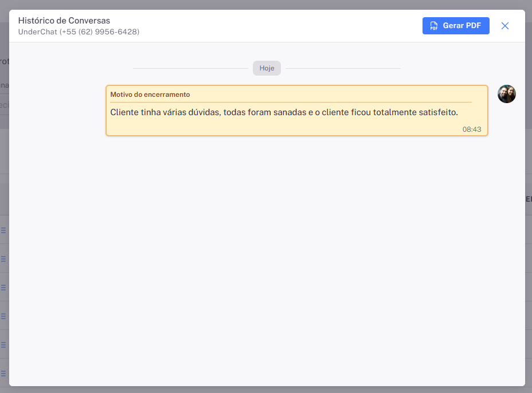This screenshot has width=532, height=393.
Task: Click the agent avatar photo beside the message
Action: (x=507, y=94)
